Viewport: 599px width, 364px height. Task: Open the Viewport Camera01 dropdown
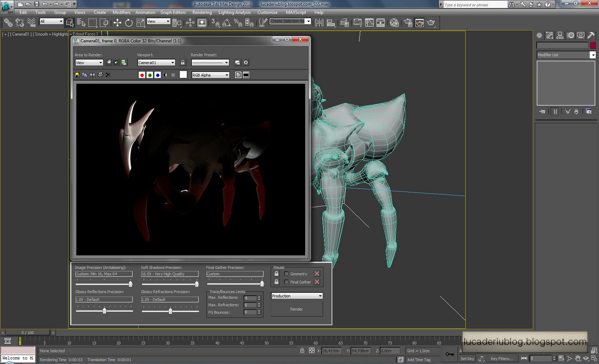click(x=156, y=62)
